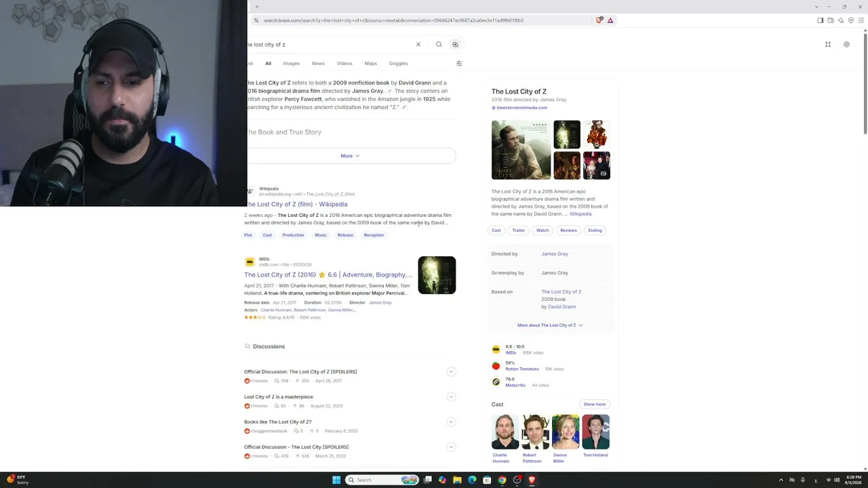Open Microsoft Edge from the taskbar
The image size is (868, 488).
pos(472,480)
